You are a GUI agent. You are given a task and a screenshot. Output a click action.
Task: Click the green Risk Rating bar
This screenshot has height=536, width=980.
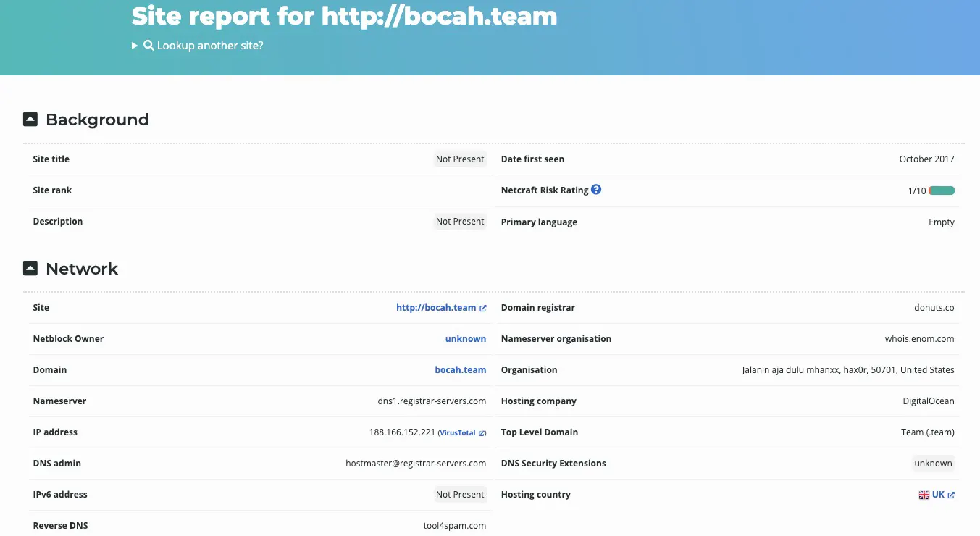(x=942, y=190)
